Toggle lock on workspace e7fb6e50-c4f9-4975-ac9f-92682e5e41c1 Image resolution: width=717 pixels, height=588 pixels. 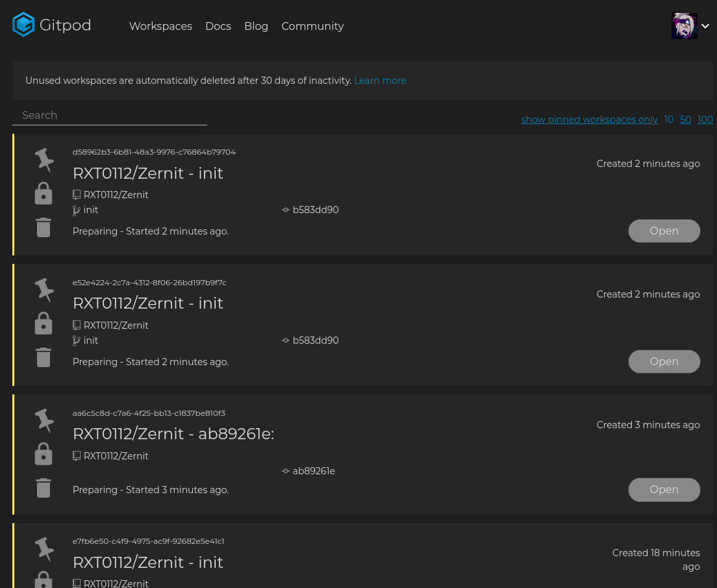coord(44,580)
